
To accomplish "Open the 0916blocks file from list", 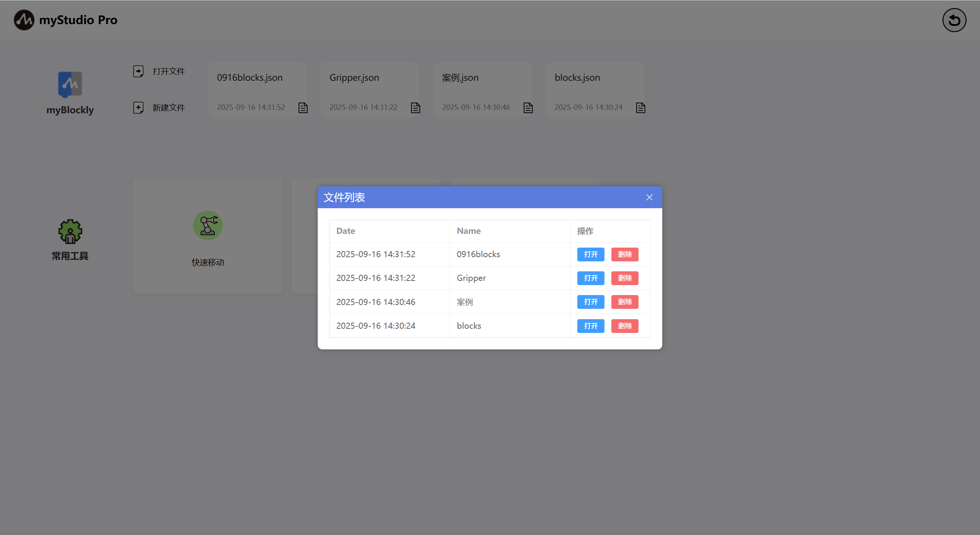I will click(590, 254).
